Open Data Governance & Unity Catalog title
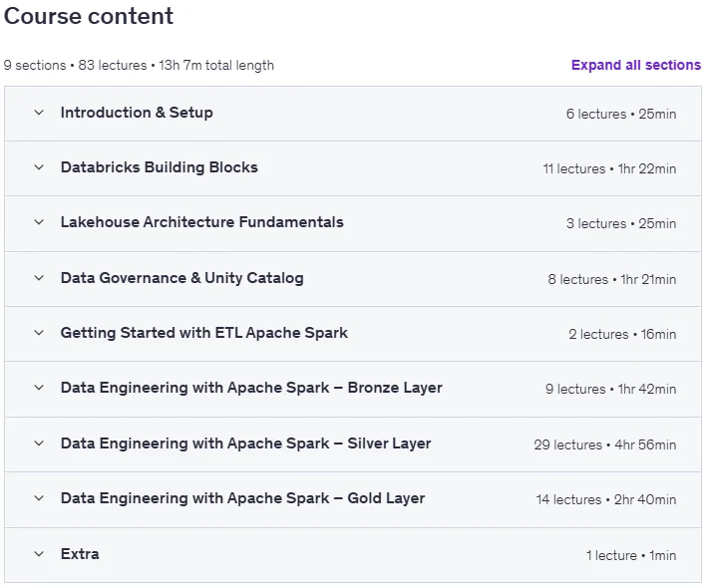 point(182,278)
